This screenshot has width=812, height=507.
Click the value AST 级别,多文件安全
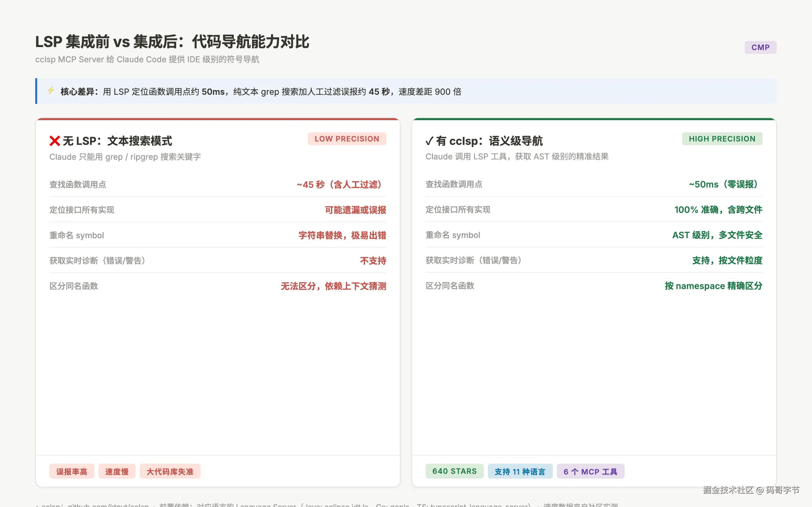point(717,235)
